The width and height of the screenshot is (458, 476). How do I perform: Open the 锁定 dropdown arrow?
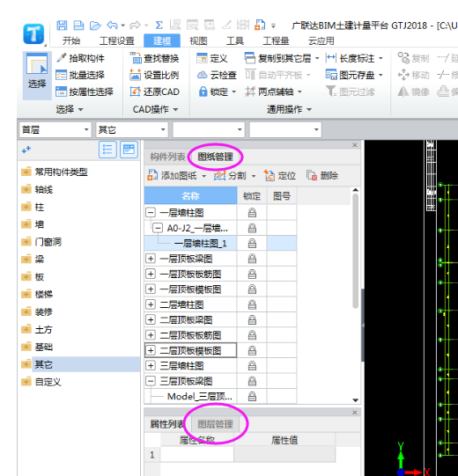[234, 92]
